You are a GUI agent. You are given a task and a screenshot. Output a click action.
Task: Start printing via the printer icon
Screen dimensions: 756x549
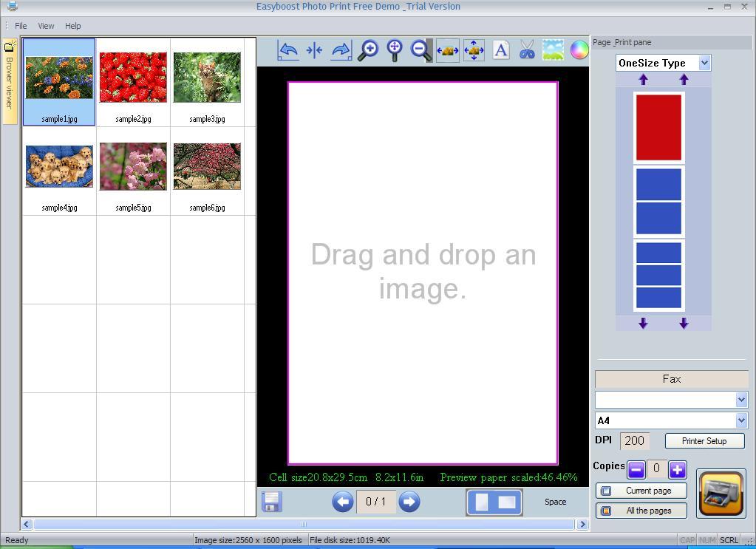coord(720,493)
